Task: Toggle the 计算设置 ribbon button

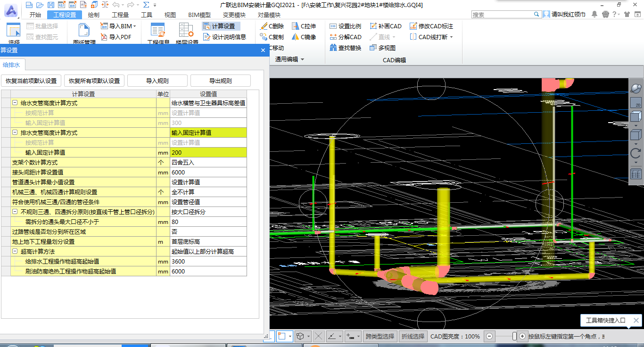Action: pyautogui.click(x=221, y=26)
